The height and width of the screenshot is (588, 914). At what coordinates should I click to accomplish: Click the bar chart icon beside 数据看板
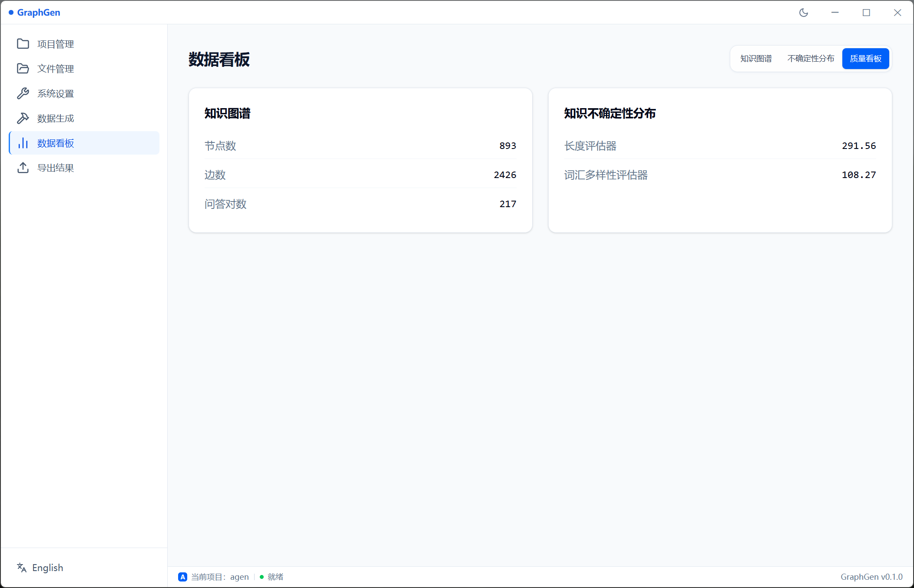(23, 143)
